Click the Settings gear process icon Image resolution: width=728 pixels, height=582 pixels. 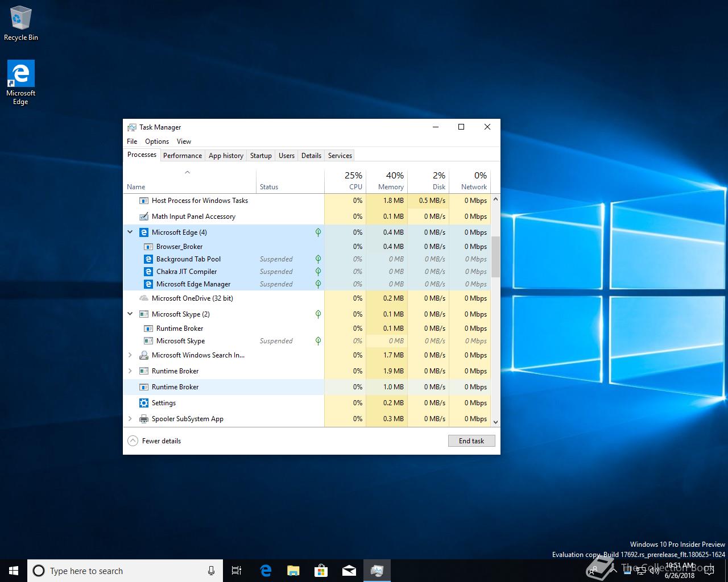144,403
